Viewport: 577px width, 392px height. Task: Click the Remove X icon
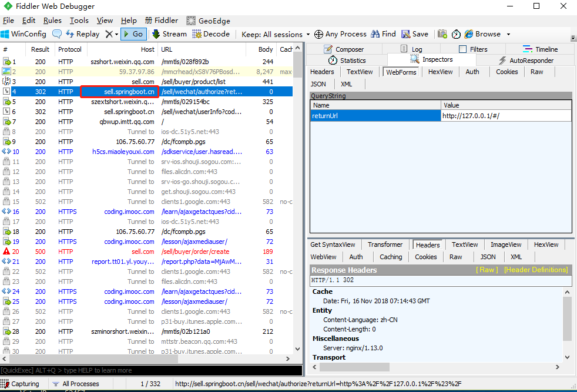point(109,34)
